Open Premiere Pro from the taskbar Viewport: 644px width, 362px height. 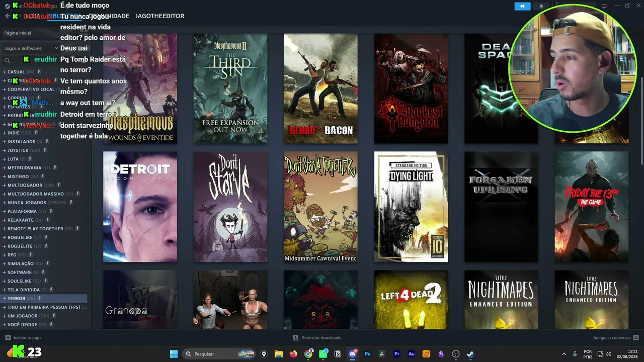[397, 354]
